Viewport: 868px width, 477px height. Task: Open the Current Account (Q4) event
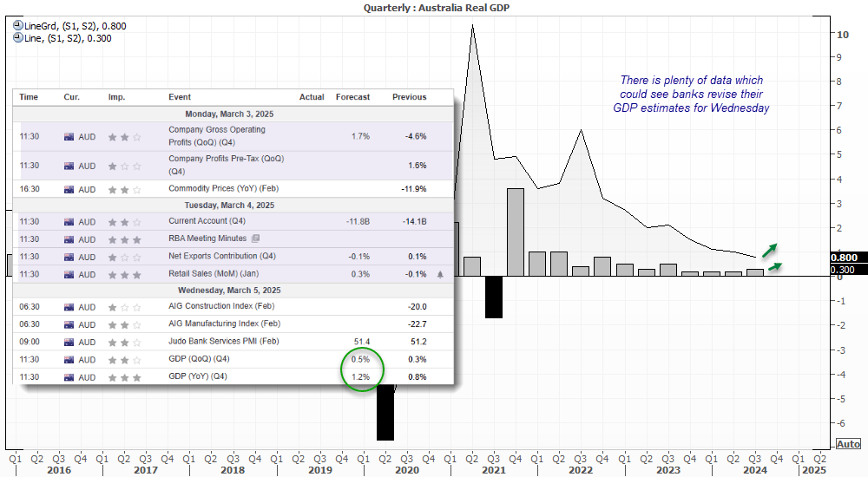pyautogui.click(x=206, y=222)
